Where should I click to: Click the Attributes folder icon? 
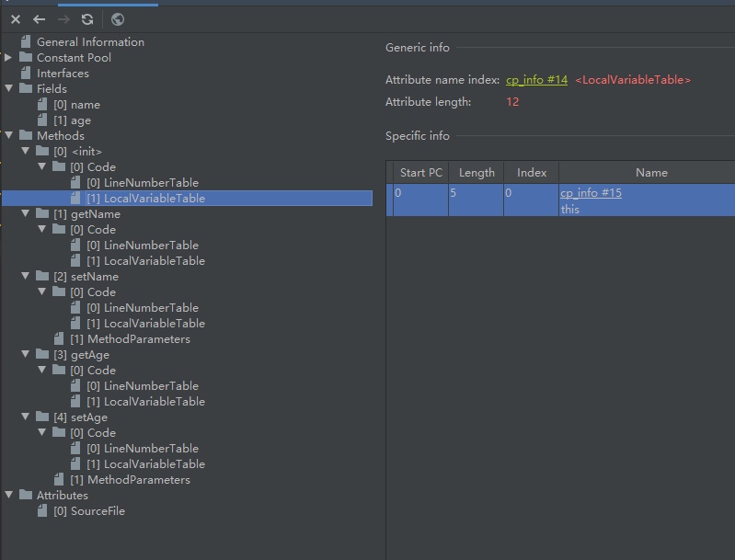click(x=26, y=495)
